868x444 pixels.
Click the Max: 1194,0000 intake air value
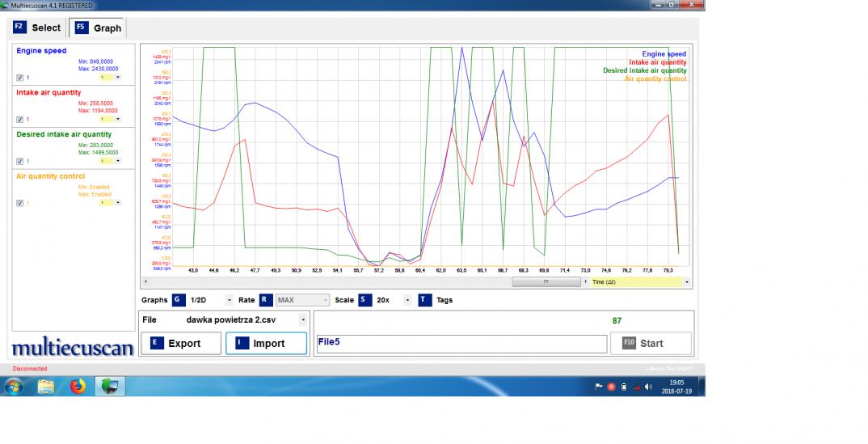coord(98,110)
